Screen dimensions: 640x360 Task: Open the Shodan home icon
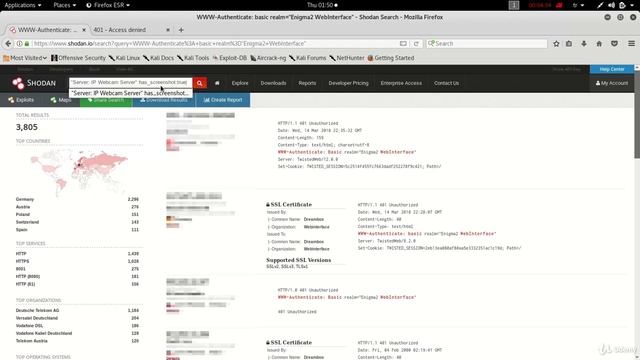coord(217,83)
